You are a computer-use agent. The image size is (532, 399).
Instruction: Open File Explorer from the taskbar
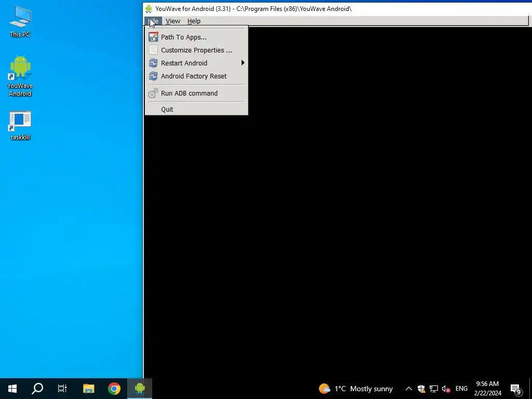tap(88, 389)
